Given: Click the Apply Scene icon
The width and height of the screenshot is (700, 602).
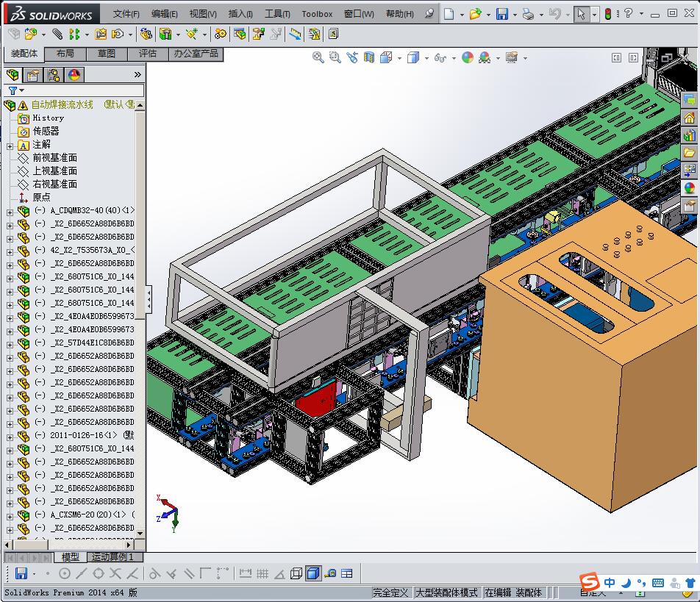Looking at the screenshot, I should [485, 57].
